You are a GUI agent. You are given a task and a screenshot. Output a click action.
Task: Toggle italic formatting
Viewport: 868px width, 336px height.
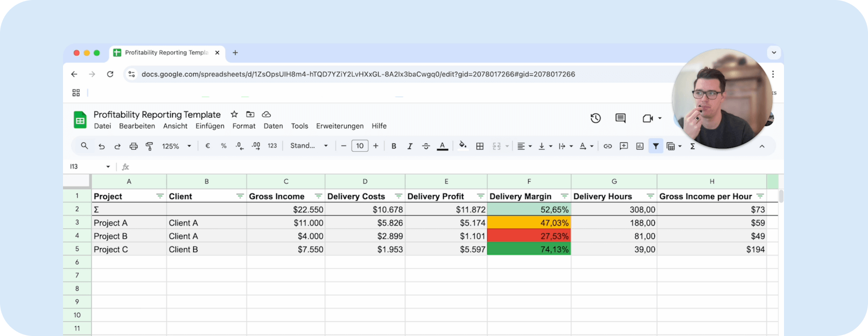(x=410, y=146)
